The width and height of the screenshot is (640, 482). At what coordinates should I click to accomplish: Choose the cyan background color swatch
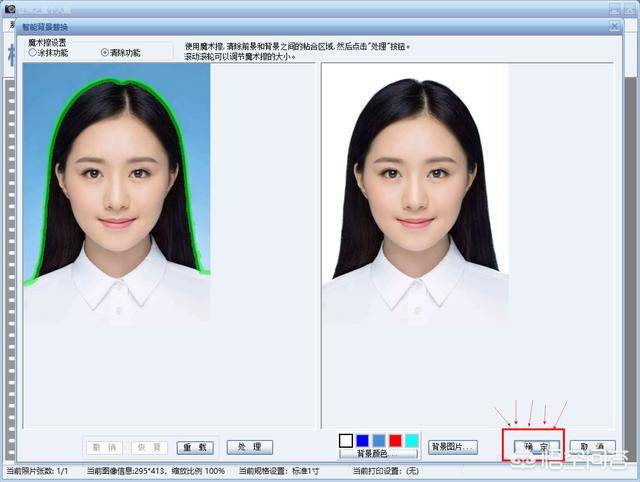(412, 441)
